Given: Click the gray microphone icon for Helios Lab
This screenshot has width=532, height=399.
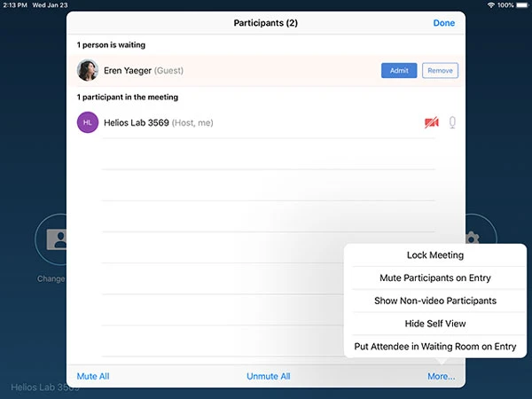Looking at the screenshot, I should [453, 122].
